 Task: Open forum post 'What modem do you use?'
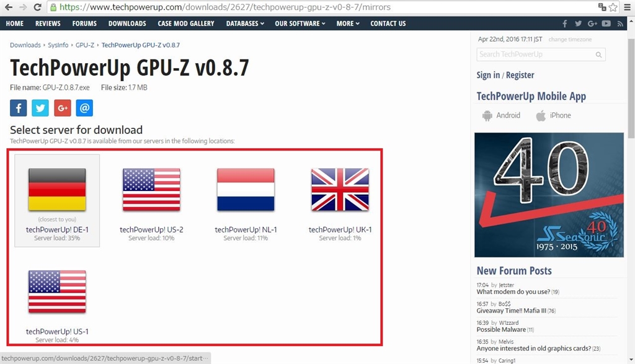(513, 292)
